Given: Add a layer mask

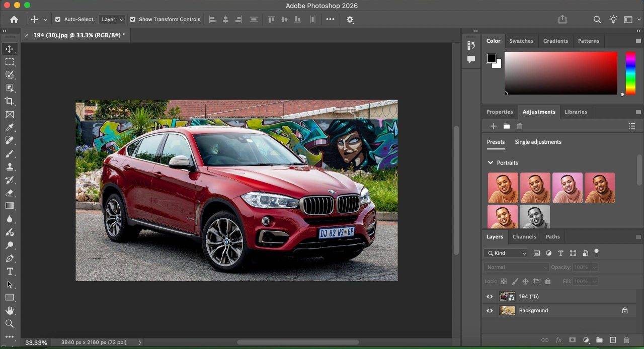Looking at the screenshot, I should [x=572, y=340].
